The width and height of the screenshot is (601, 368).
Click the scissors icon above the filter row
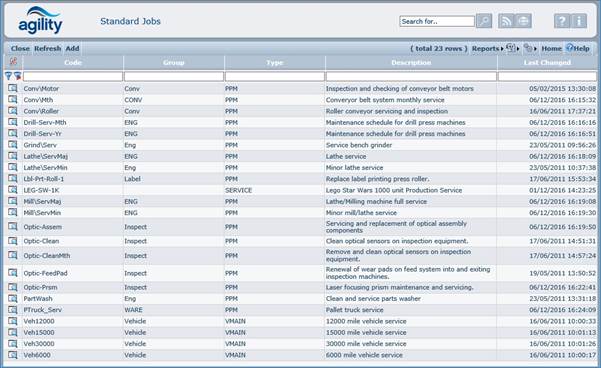[x=13, y=61]
